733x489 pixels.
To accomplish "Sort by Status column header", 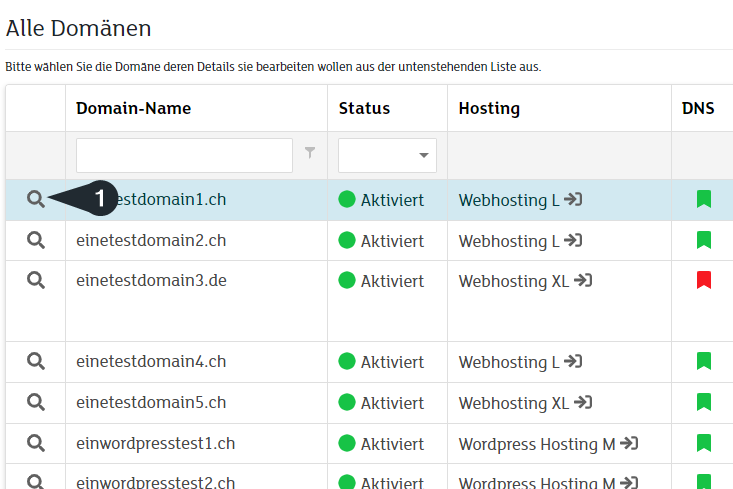I will click(364, 108).
